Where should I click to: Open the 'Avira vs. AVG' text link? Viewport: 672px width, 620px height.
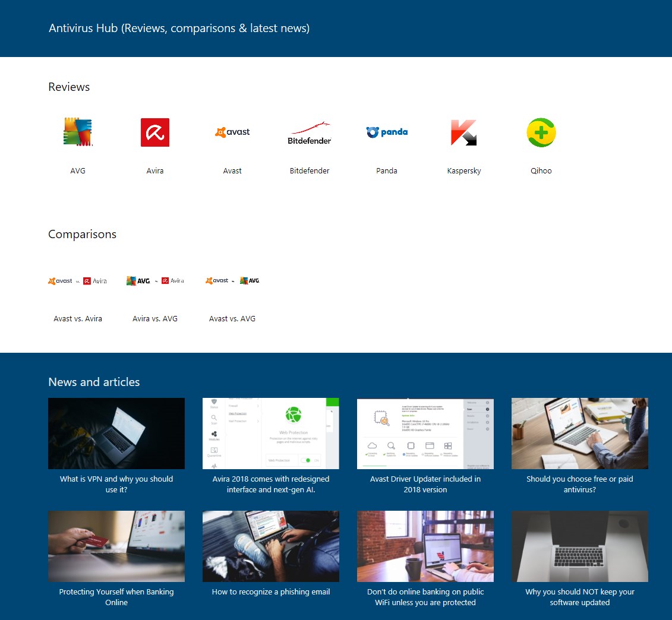(x=155, y=318)
